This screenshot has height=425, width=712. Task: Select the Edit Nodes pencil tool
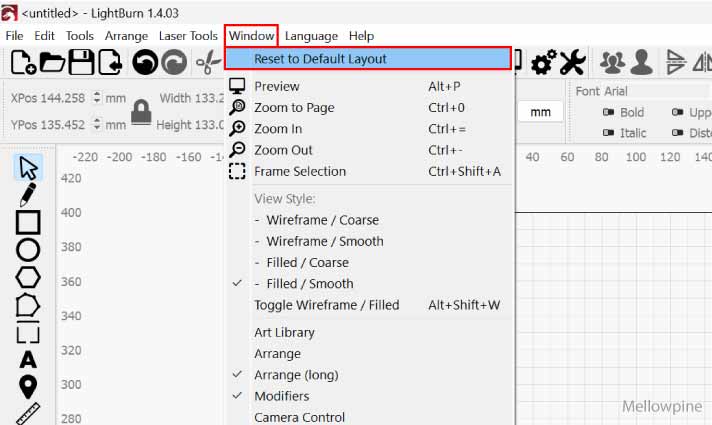[28, 194]
